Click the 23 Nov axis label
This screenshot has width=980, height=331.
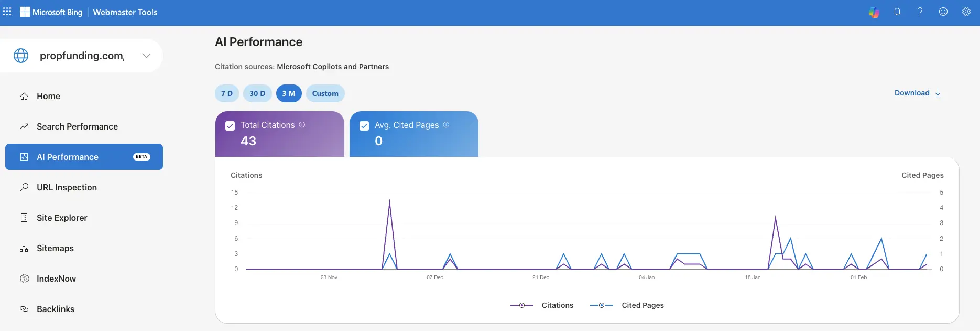click(329, 277)
